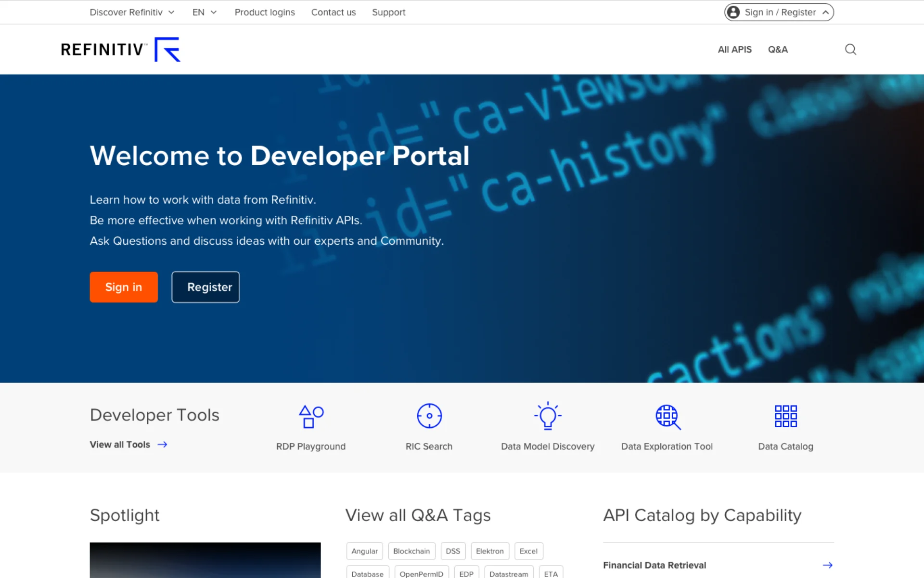Screen dimensions: 924x578
Task: Select the Elektron Q&A tag
Action: (x=490, y=551)
